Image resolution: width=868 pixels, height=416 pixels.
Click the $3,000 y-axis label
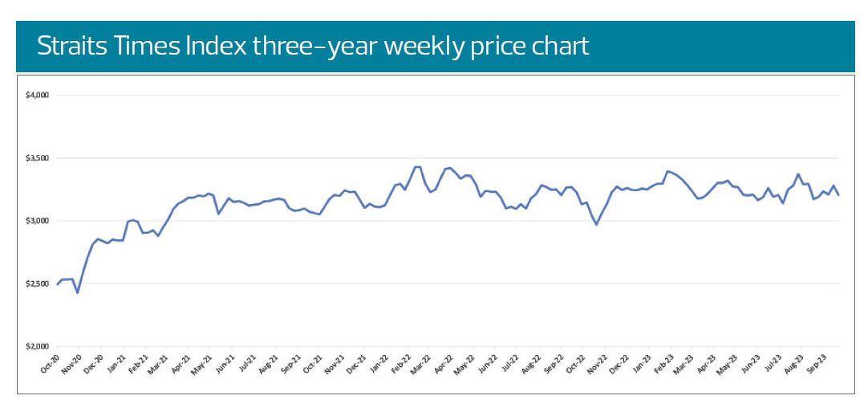[x=39, y=221]
